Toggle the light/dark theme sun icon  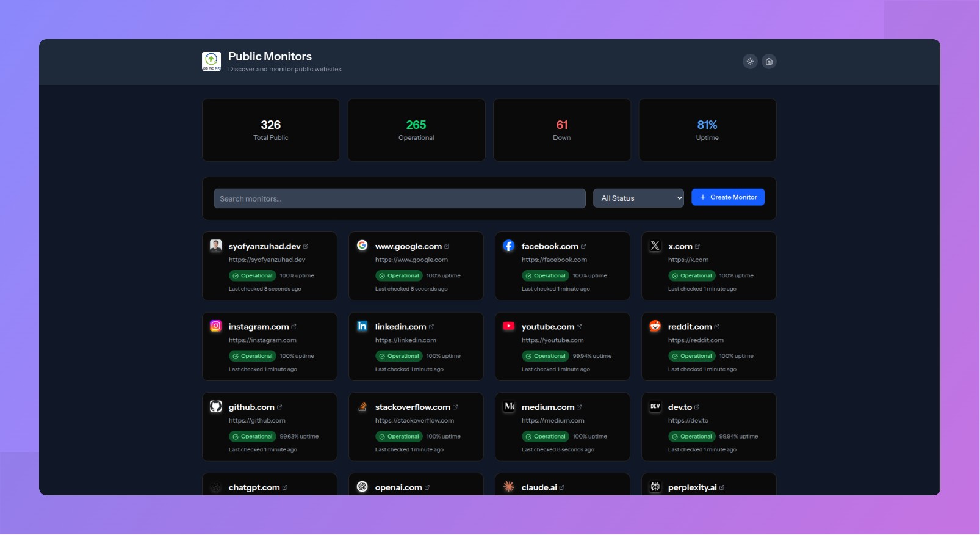[750, 61]
